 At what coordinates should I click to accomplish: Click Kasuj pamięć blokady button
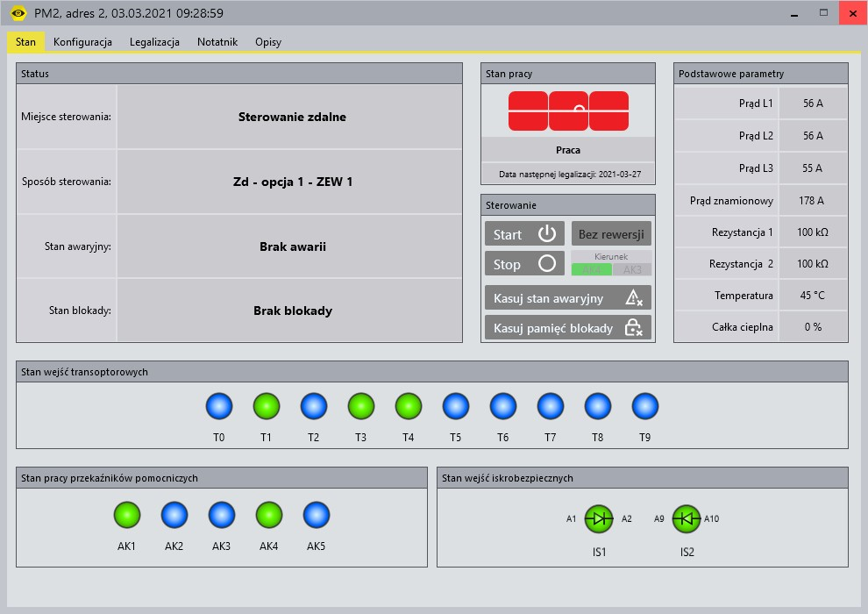point(568,328)
